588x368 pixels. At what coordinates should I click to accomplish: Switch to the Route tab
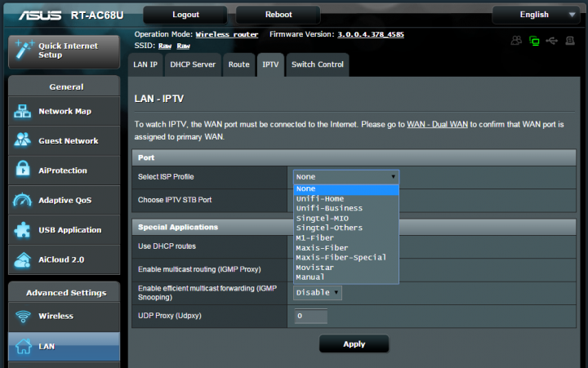click(x=238, y=64)
